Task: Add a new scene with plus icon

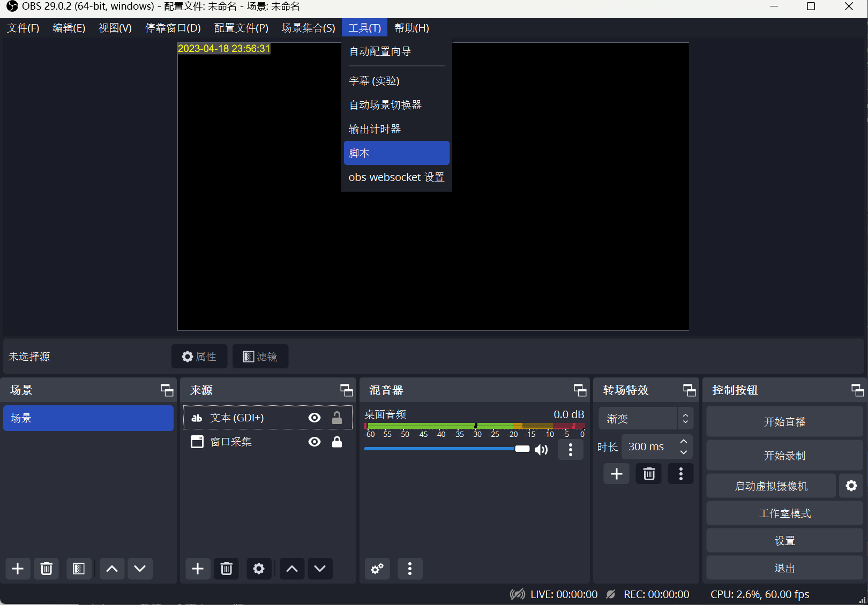Action: coord(18,569)
